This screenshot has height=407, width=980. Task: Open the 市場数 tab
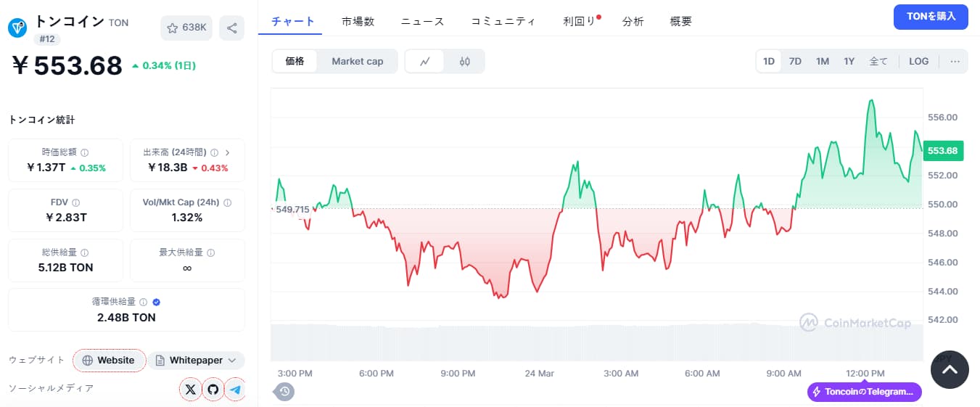pyautogui.click(x=358, y=21)
